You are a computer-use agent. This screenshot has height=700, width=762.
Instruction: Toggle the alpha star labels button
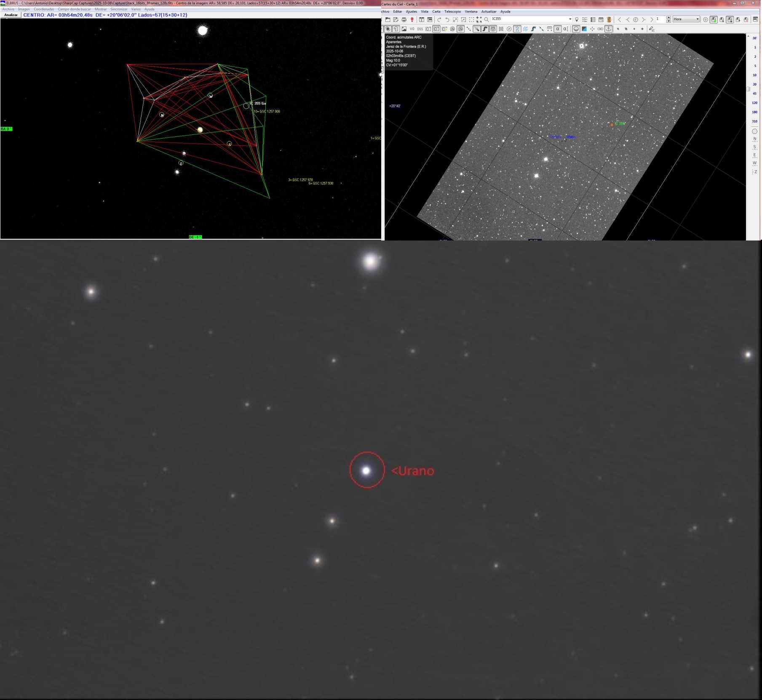pos(558,29)
